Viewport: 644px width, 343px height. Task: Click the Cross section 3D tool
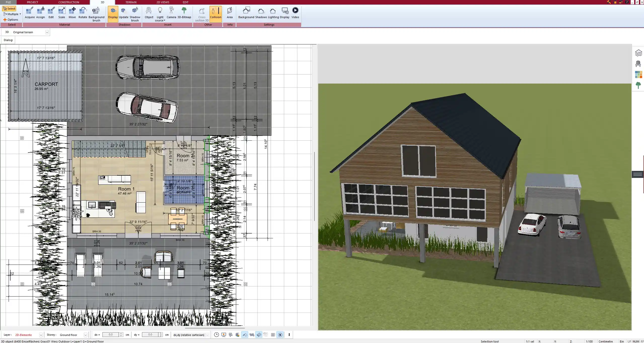202,14
